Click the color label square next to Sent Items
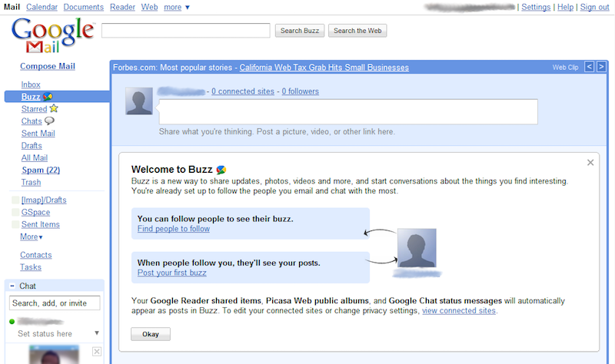 pos(15,224)
